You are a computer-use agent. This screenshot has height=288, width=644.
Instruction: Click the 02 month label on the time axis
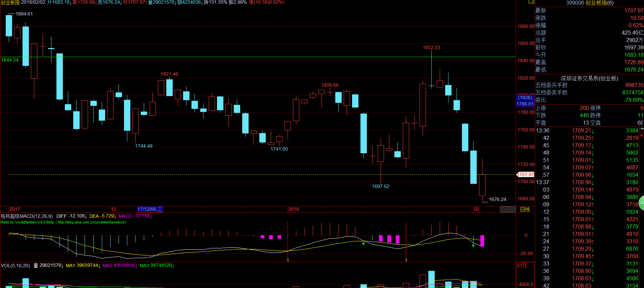pyautogui.click(x=476, y=209)
